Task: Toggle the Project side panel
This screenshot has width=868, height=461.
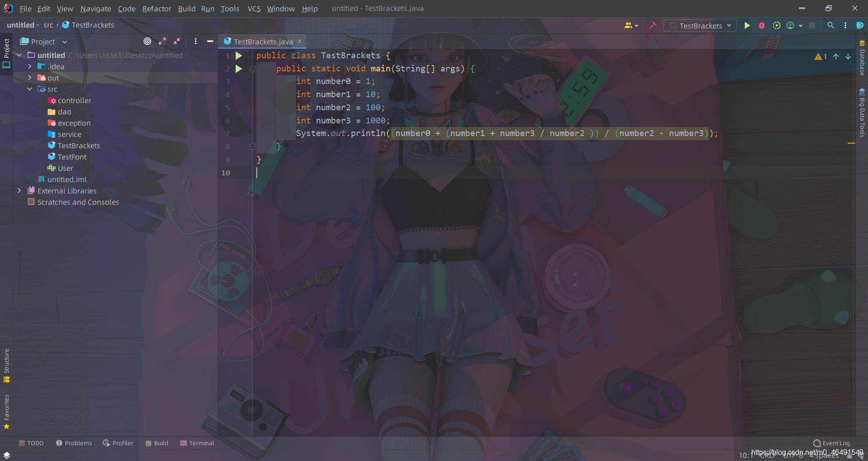Action: [x=6, y=53]
